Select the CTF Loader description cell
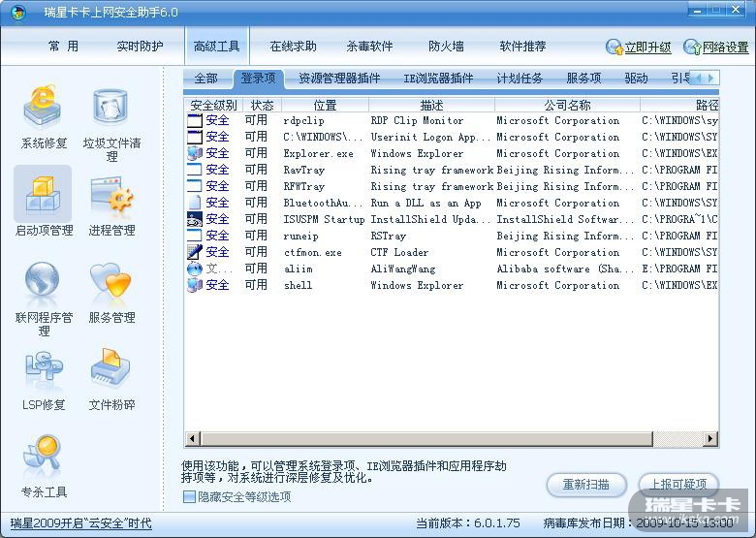The width and height of the screenshot is (756, 538). click(x=399, y=253)
